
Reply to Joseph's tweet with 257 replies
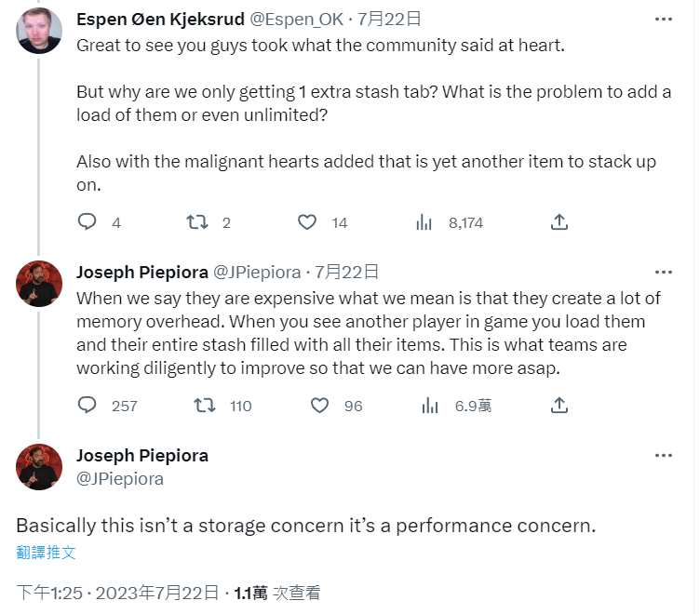[87, 405]
